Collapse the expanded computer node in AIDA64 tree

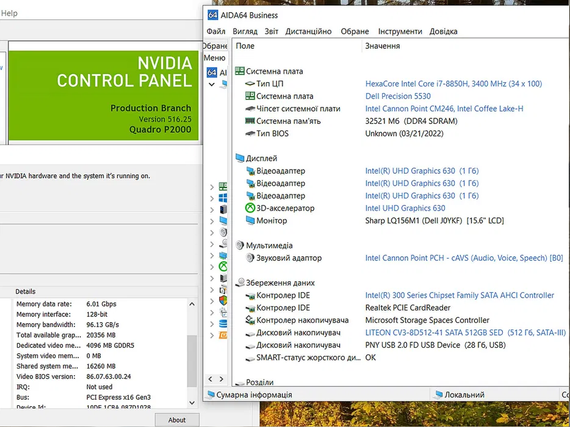(212, 84)
